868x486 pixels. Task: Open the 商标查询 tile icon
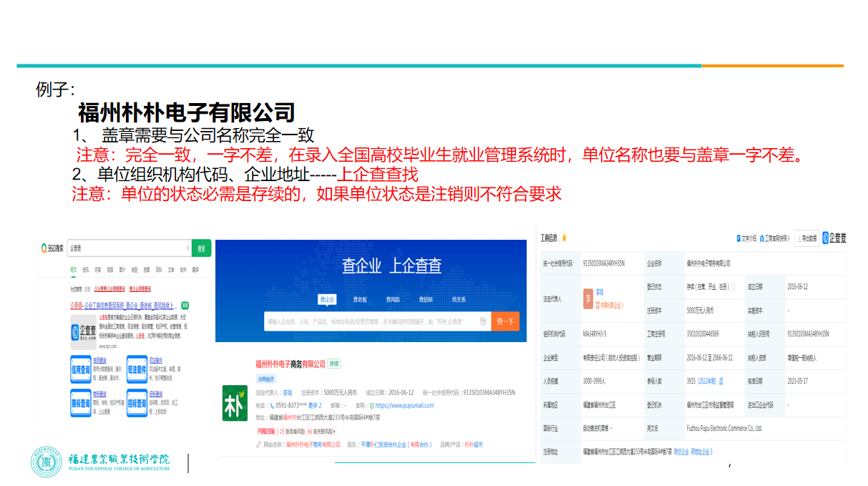[x=81, y=403]
